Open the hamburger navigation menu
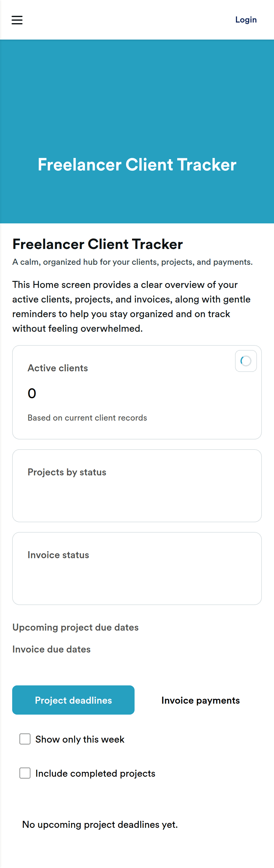274x868 pixels. [x=17, y=20]
